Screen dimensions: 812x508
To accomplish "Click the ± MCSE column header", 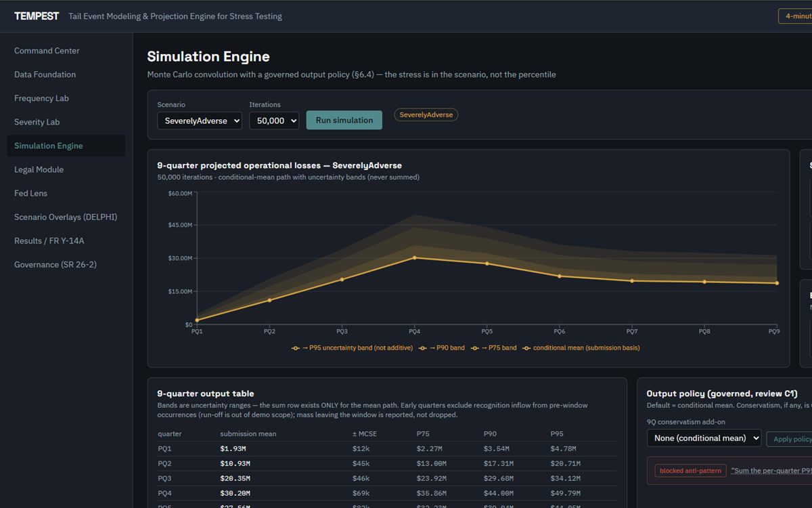I will (366, 433).
